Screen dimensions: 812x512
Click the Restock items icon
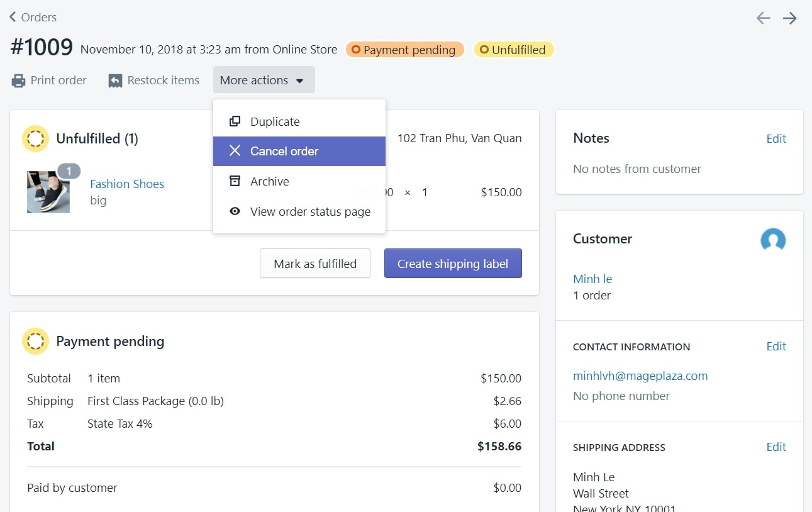click(115, 81)
